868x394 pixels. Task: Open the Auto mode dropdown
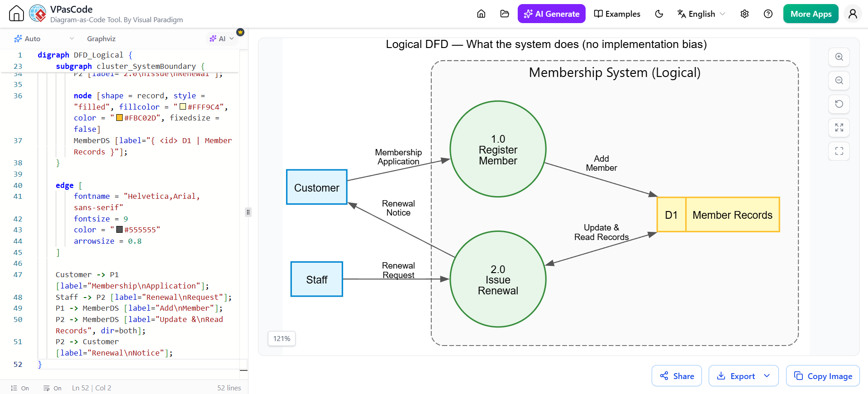click(x=44, y=39)
